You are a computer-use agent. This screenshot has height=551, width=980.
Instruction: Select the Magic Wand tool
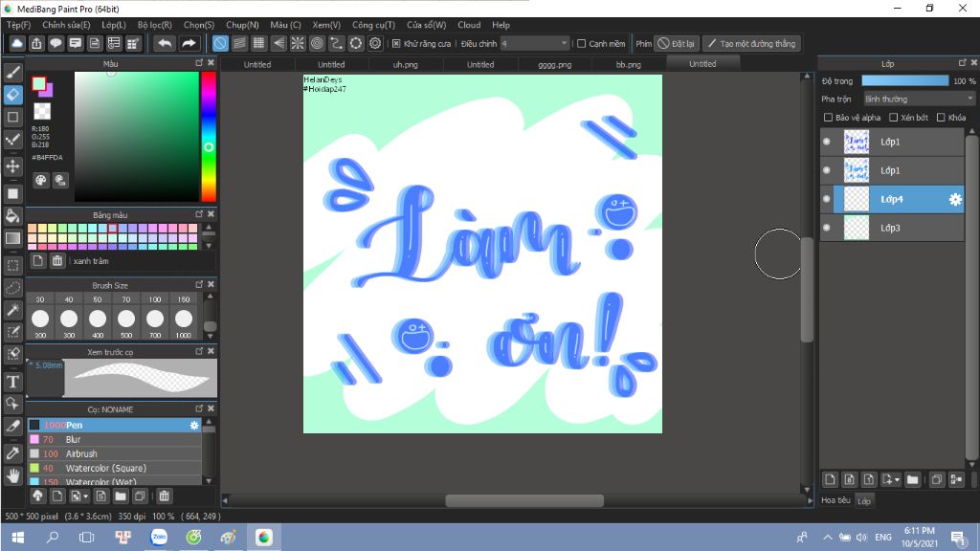tap(12, 310)
